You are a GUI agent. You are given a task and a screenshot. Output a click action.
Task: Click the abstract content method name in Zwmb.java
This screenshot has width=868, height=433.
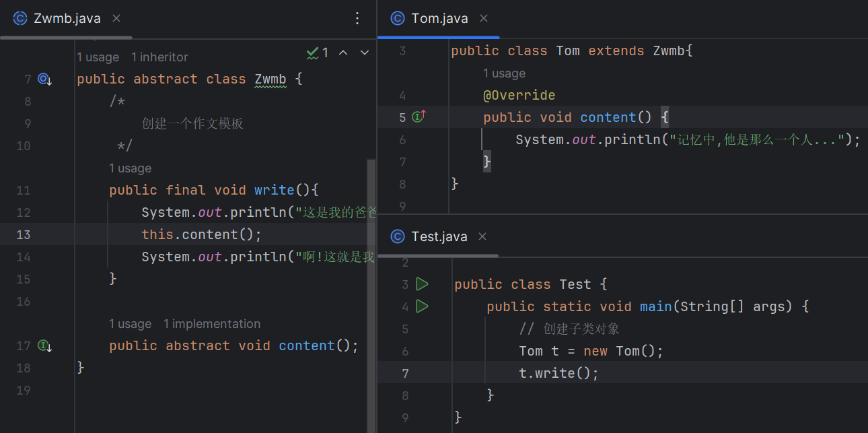tap(307, 346)
